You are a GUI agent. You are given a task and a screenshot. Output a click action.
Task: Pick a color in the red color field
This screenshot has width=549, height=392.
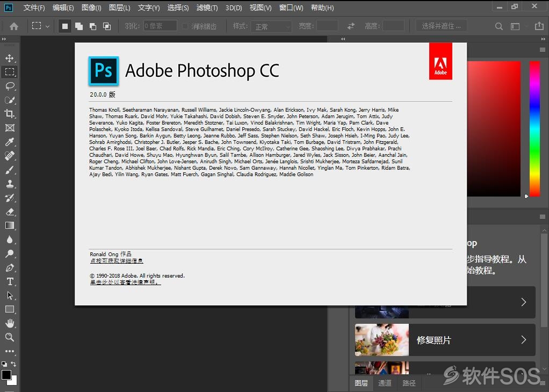494,129
